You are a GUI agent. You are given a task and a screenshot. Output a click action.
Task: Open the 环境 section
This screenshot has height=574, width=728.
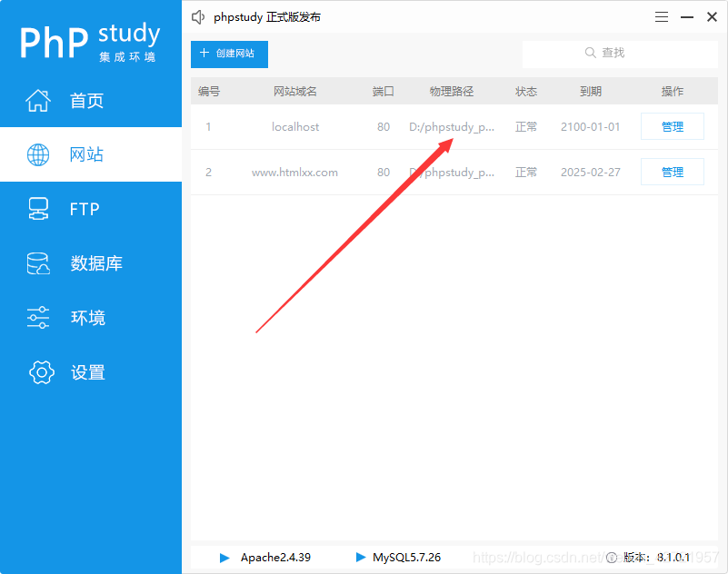[x=91, y=317]
